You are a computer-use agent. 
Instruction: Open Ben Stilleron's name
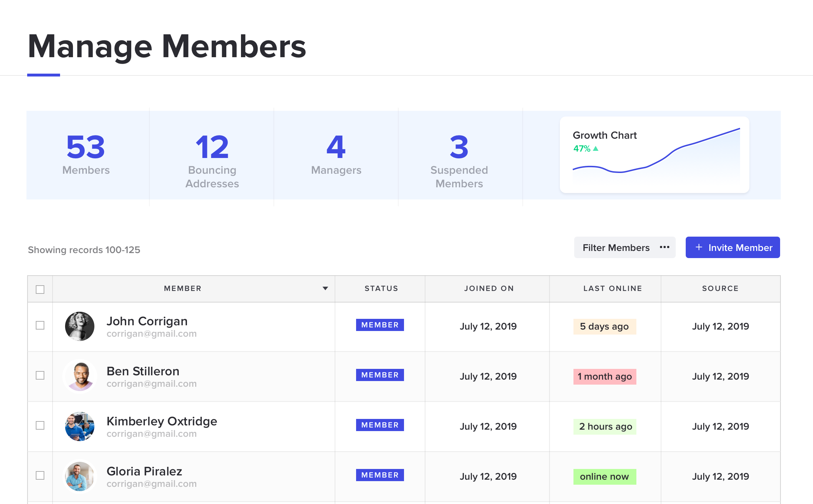pyautogui.click(x=143, y=371)
